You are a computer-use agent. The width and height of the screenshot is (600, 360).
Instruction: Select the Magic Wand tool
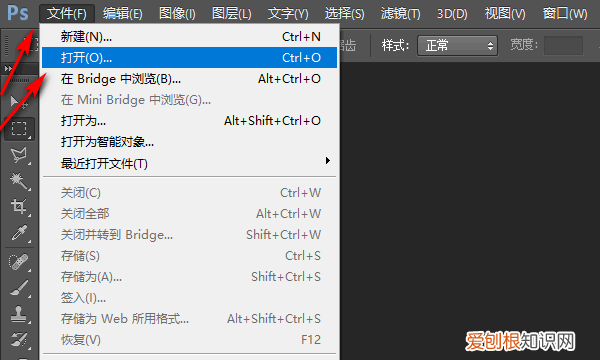pos(19,181)
